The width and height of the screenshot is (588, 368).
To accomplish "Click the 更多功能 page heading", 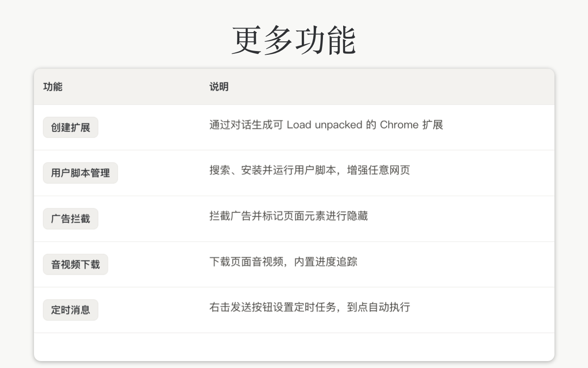I will click(294, 40).
